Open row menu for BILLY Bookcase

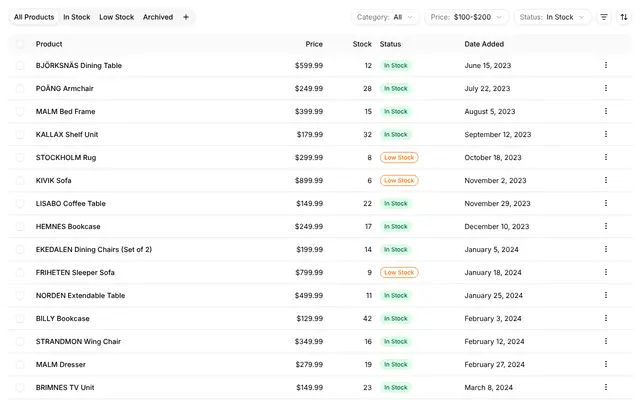606,318
